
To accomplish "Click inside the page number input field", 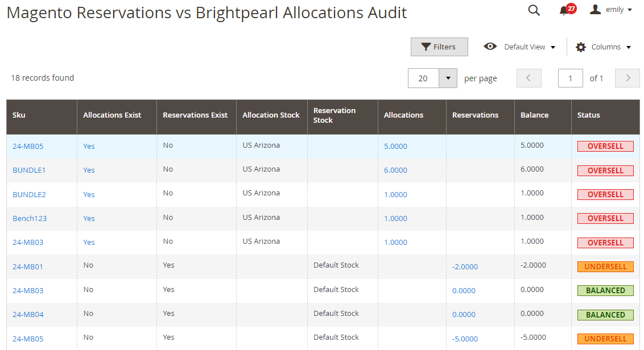I will pyautogui.click(x=570, y=78).
